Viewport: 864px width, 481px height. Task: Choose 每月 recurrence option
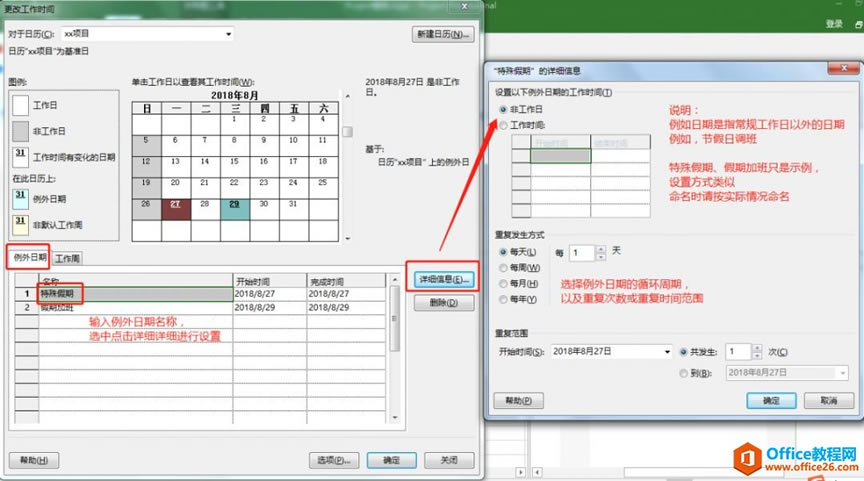tap(503, 284)
